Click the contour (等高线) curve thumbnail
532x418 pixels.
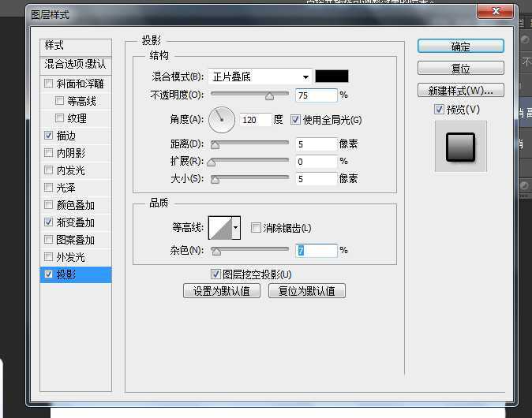click(223, 229)
